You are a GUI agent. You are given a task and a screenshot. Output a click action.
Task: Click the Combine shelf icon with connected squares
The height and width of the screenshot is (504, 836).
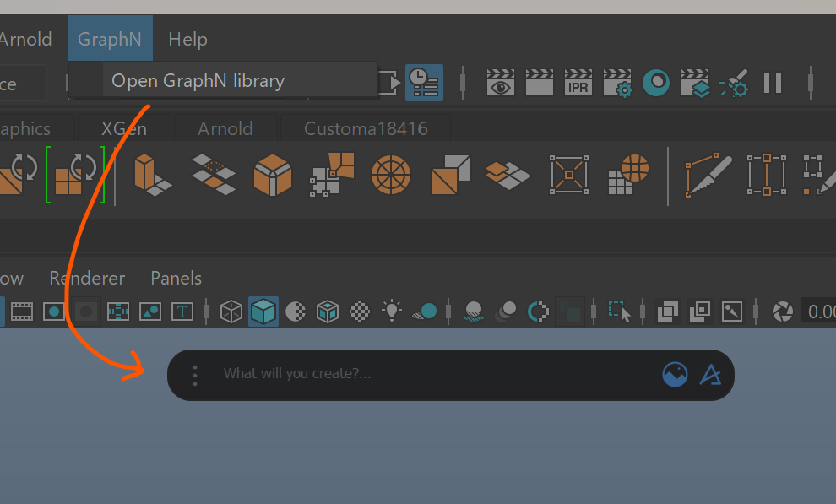tap(332, 175)
